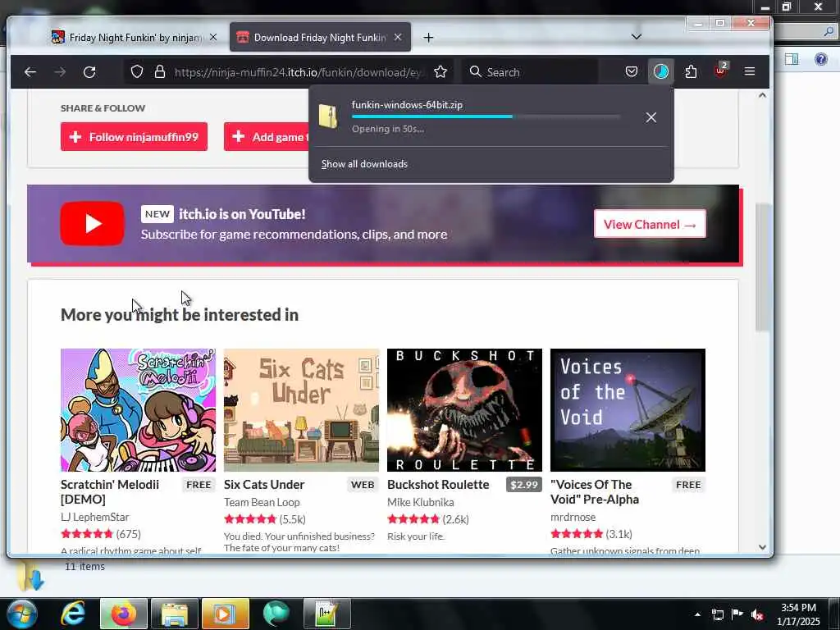Click the $2.99 price tag on Buckshot Roulette
Image resolution: width=840 pixels, height=630 pixels.
(x=524, y=485)
